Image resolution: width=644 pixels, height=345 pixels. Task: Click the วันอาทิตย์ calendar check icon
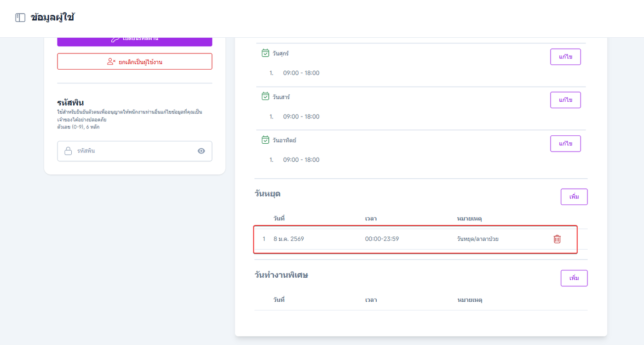pyautogui.click(x=265, y=140)
